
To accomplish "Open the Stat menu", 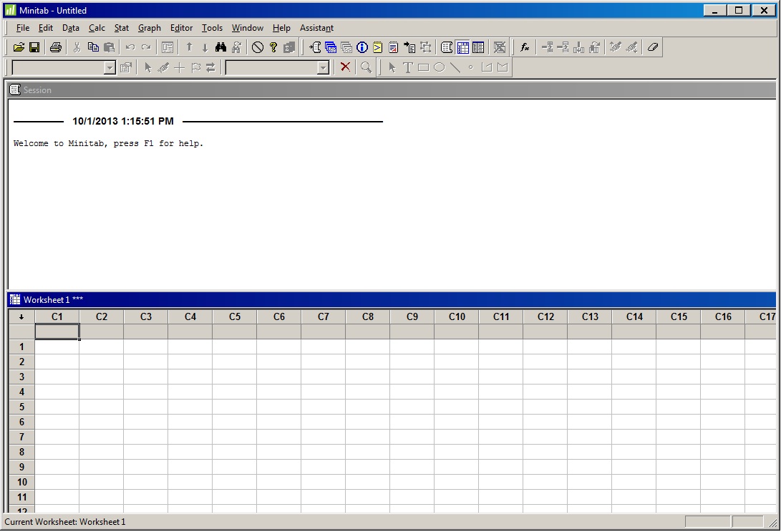I will click(122, 28).
